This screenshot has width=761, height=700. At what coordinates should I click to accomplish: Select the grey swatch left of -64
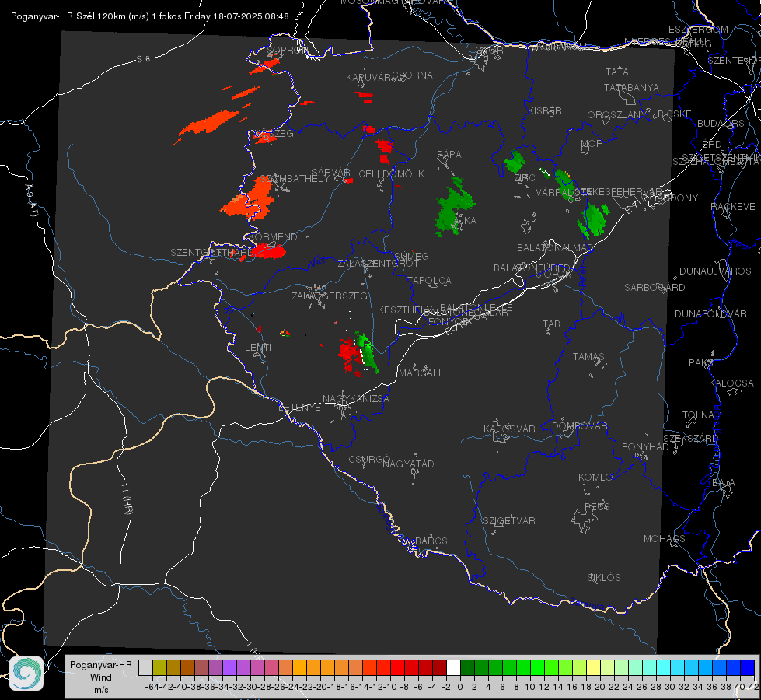pos(145,667)
